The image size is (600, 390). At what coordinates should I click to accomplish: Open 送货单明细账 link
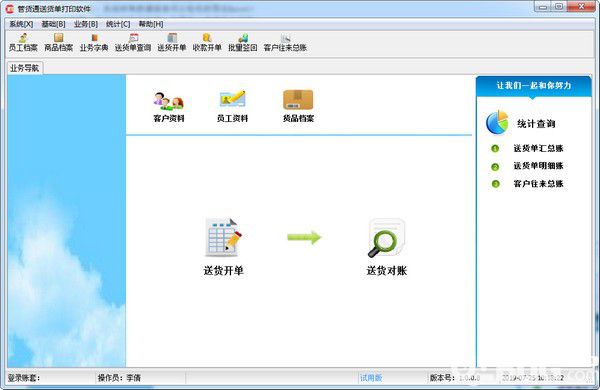click(538, 166)
